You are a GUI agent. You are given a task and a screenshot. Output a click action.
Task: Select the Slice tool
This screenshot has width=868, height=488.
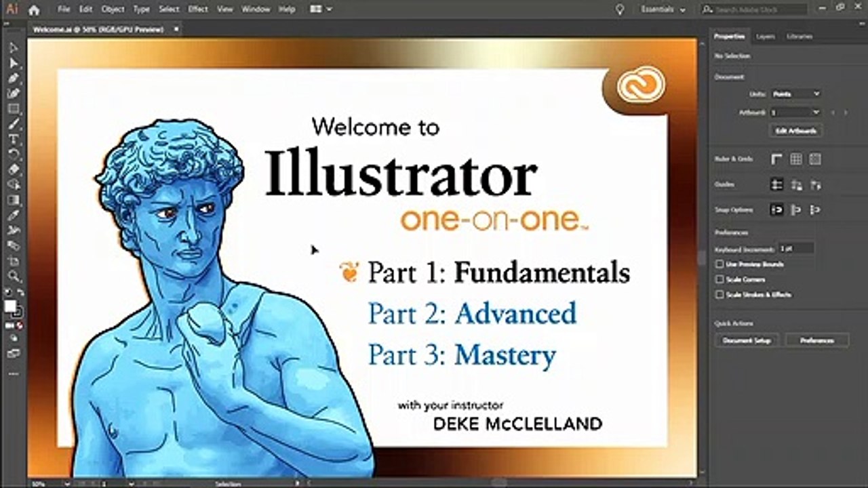click(x=13, y=245)
